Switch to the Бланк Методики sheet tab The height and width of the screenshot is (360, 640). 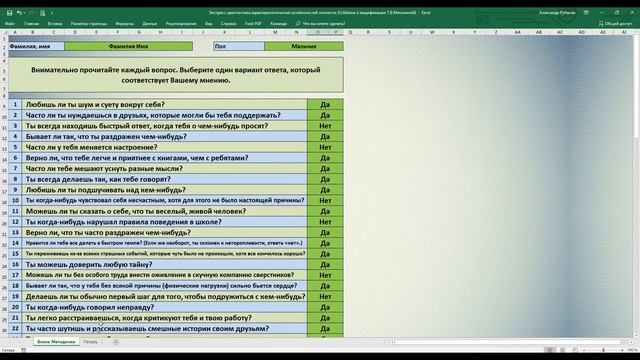tap(56, 342)
